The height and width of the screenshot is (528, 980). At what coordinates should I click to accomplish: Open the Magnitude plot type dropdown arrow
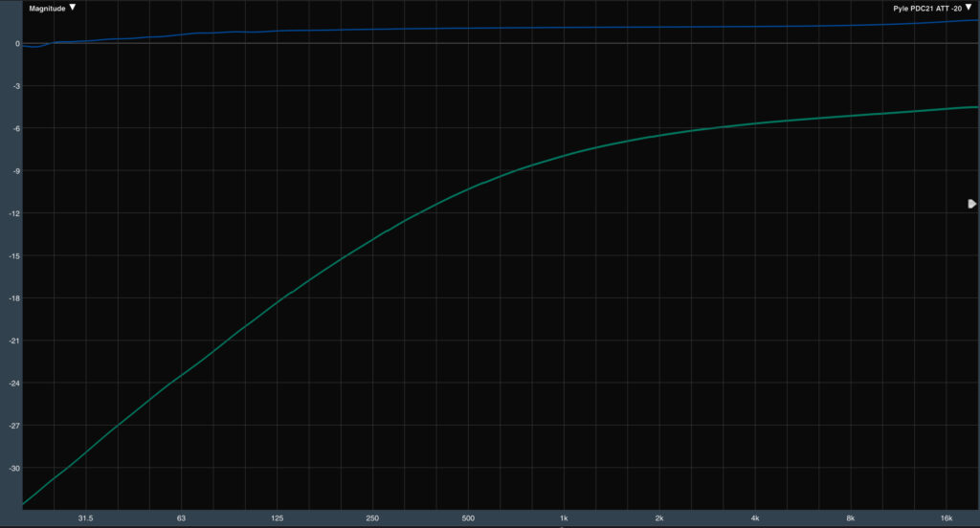click(x=73, y=8)
